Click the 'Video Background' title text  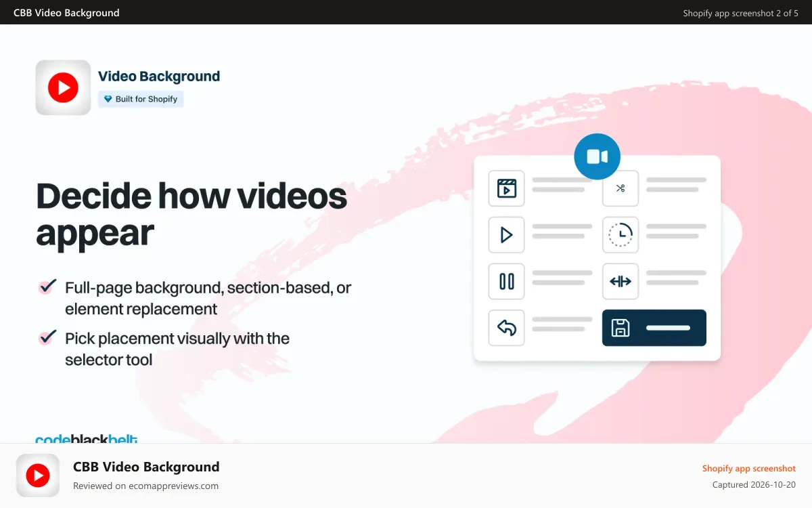pos(159,77)
